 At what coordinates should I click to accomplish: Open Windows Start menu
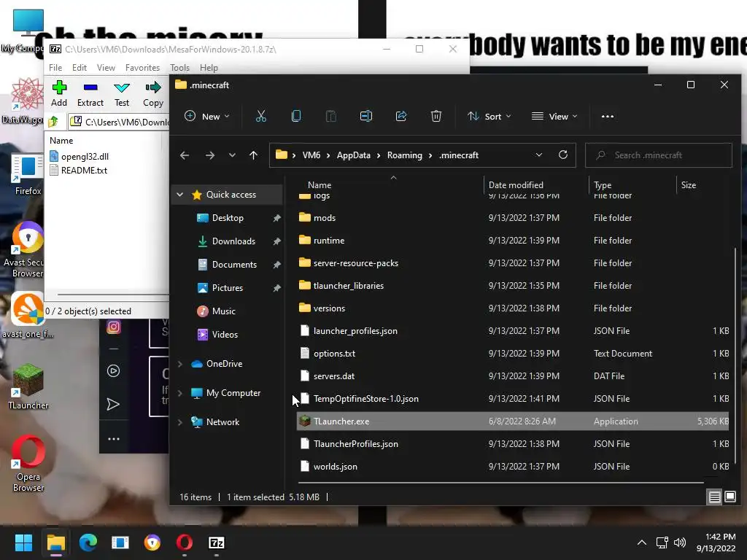23,542
